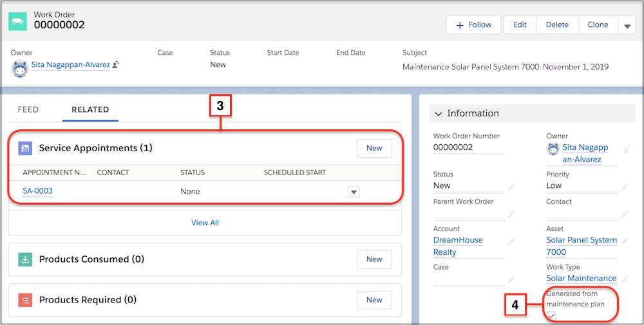Click the Low priority value
Screen dimensions: 644x325
[x=554, y=185]
